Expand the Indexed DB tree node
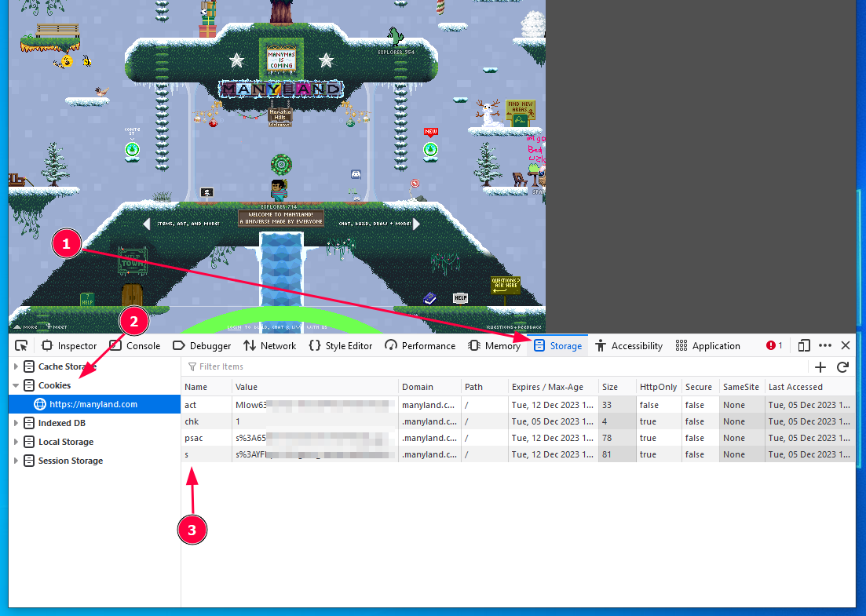This screenshot has height=616, width=866. 16,423
